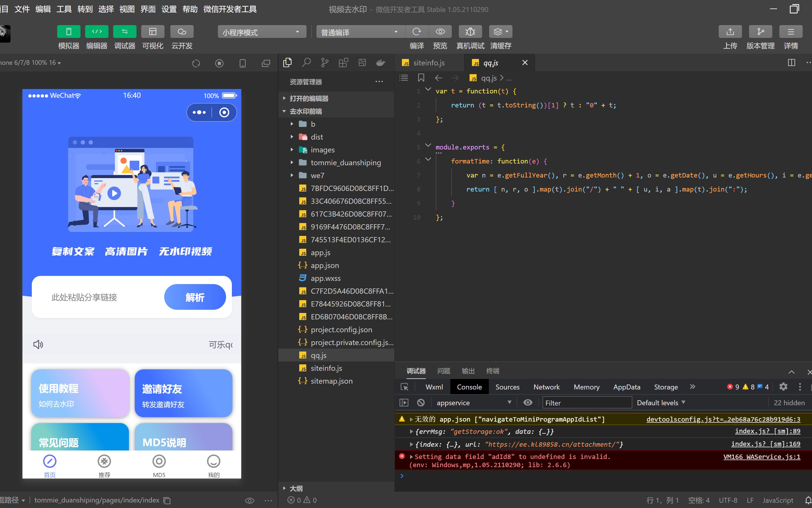Toggle the debugger panel button
This screenshot has width=812, height=508.
(x=125, y=32)
